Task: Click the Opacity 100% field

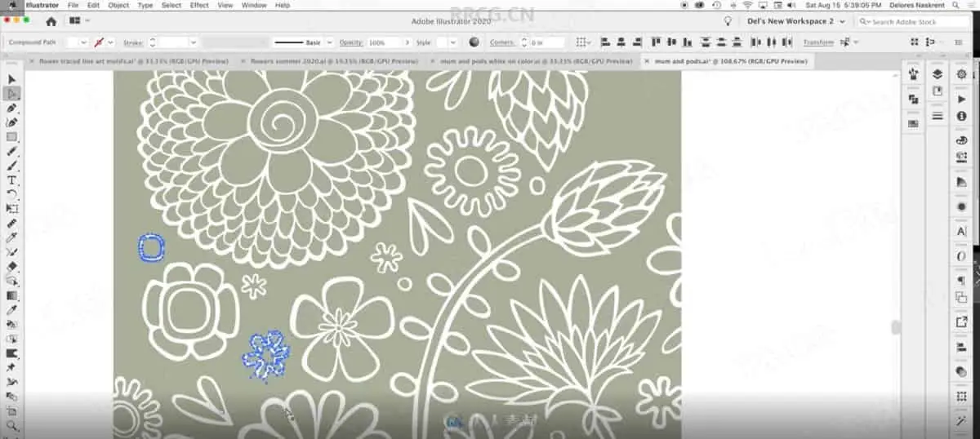Action: point(383,42)
